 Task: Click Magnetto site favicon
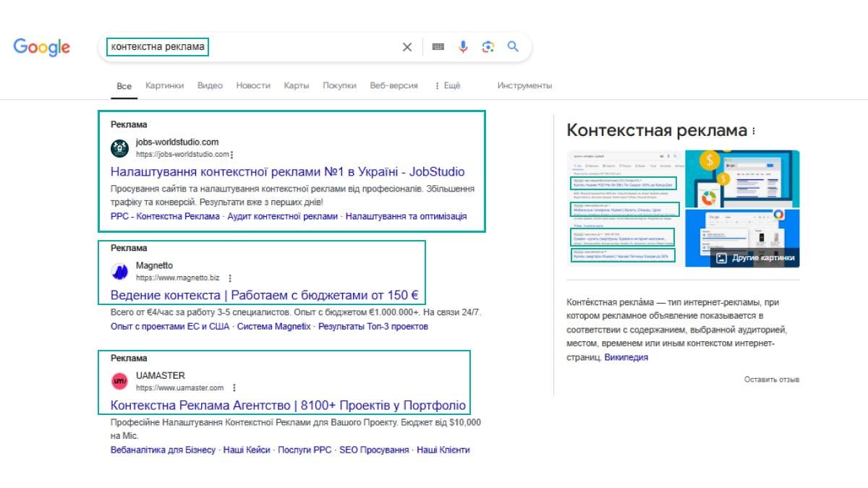point(119,272)
